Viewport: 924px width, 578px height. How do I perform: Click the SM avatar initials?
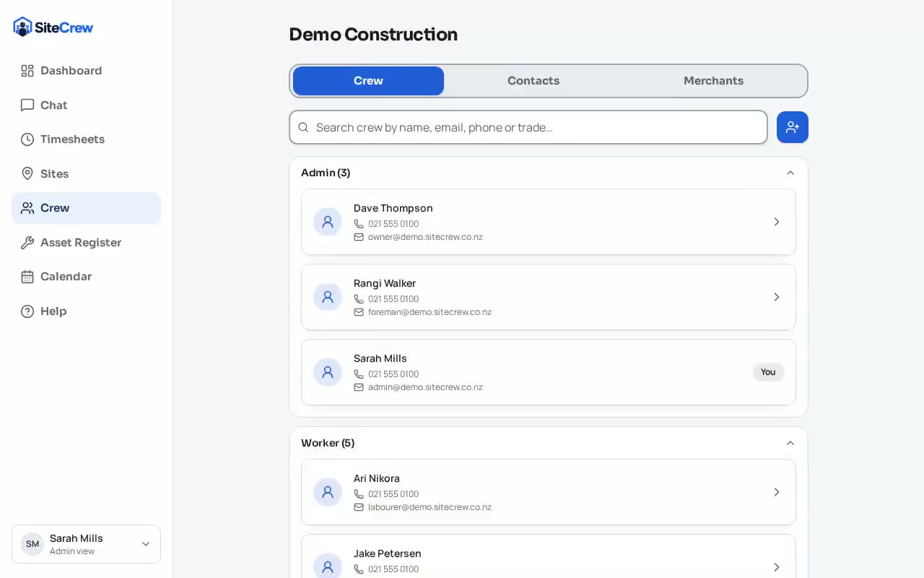click(x=32, y=544)
